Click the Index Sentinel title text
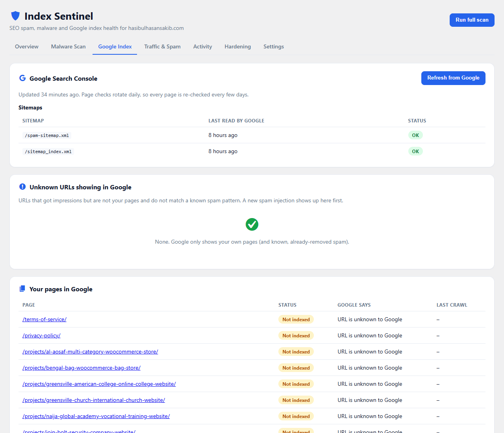Image resolution: width=504 pixels, height=433 pixels. 59,16
